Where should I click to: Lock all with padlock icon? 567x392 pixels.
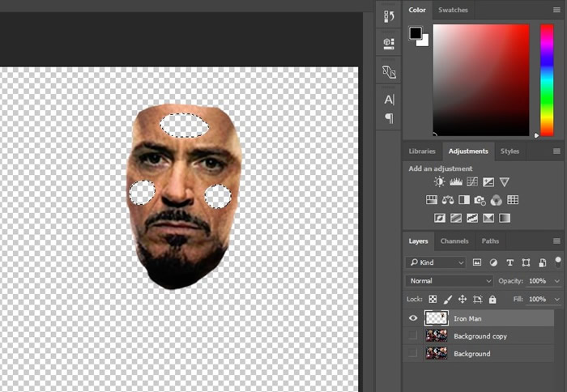[x=492, y=299]
